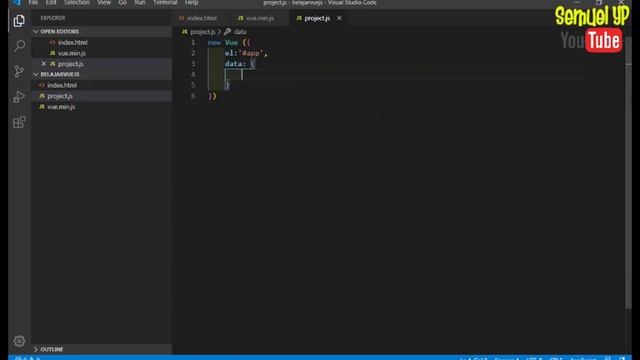This screenshot has height=360, width=640.
Task: Click the Spaces indentation status bar item
Action: click(507, 358)
